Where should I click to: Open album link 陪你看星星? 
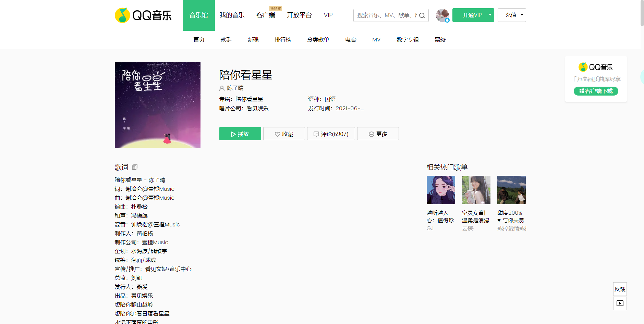249,99
